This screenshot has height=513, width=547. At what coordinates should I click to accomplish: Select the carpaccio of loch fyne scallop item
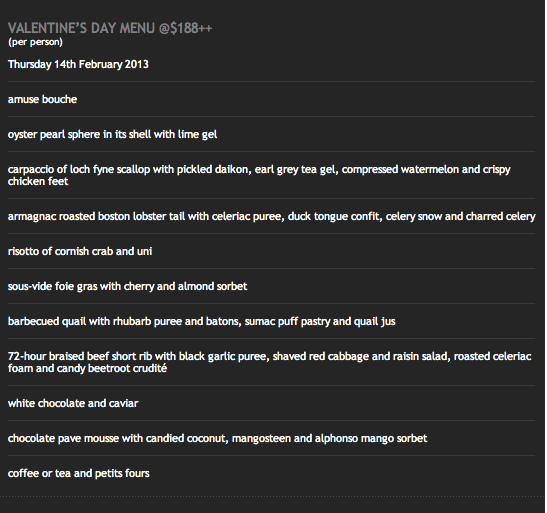click(x=259, y=175)
